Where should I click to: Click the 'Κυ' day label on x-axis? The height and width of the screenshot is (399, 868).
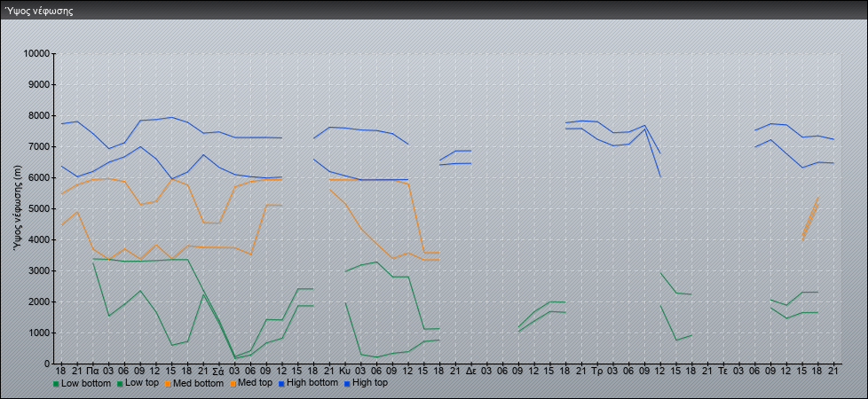344,371
